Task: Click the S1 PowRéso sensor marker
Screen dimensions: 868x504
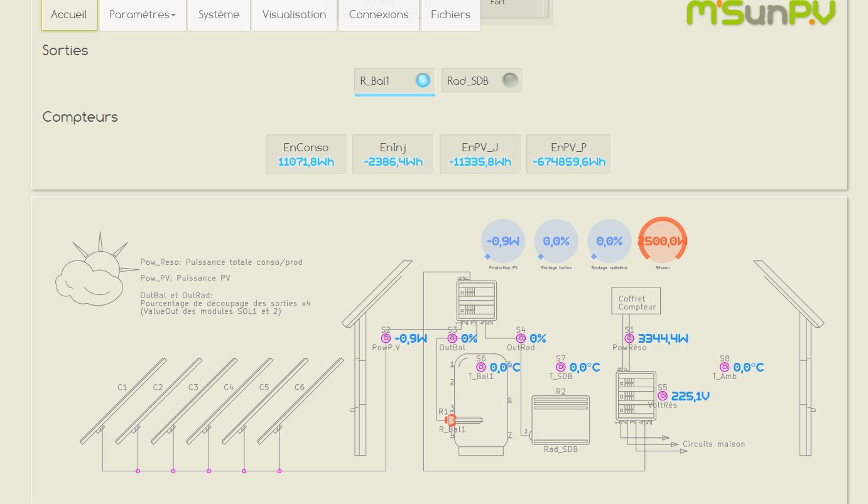Action: click(629, 338)
